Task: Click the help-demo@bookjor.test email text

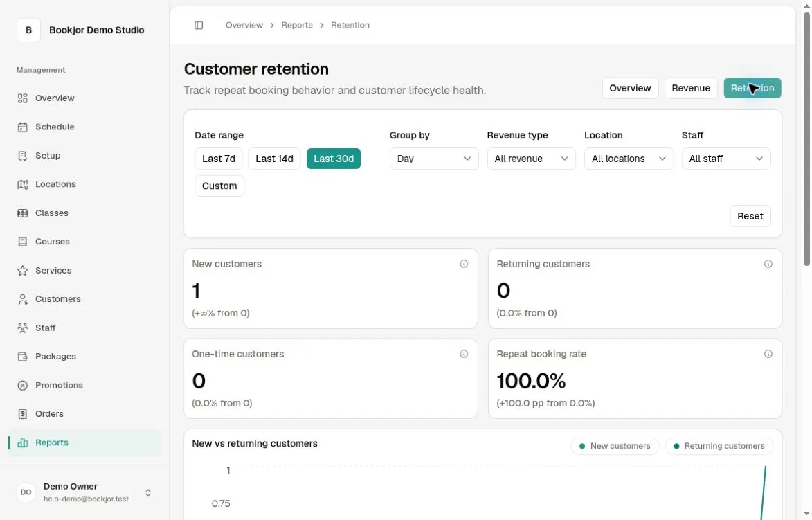Action: click(86, 499)
